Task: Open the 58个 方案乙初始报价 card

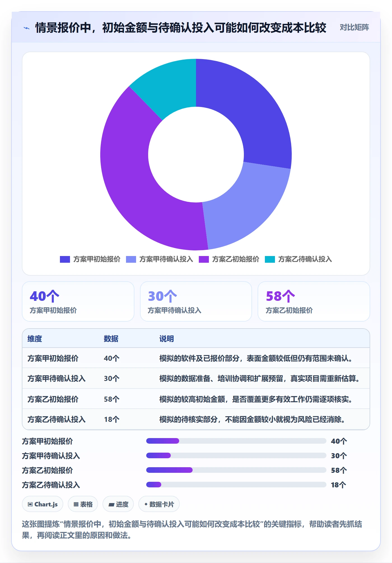Action: point(314,301)
